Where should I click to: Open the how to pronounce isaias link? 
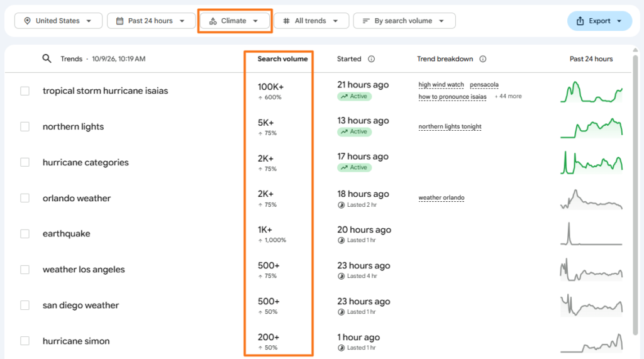(x=453, y=97)
